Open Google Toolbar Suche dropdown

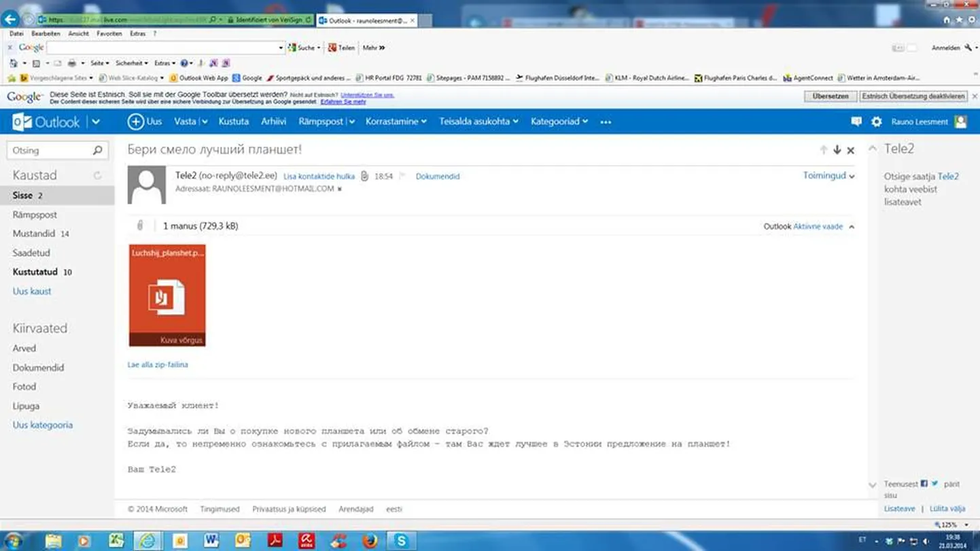coord(318,48)
